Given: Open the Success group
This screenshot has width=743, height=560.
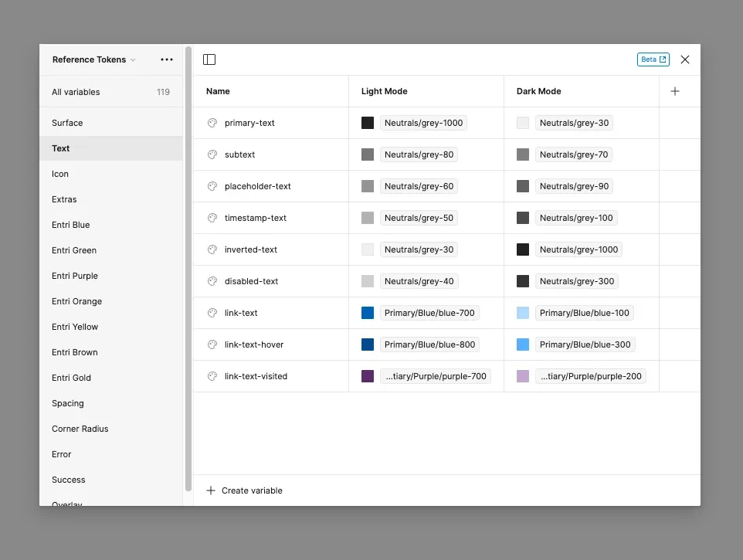Looking at the screenshot, I should pyautogui.click(x=111, y=480).
